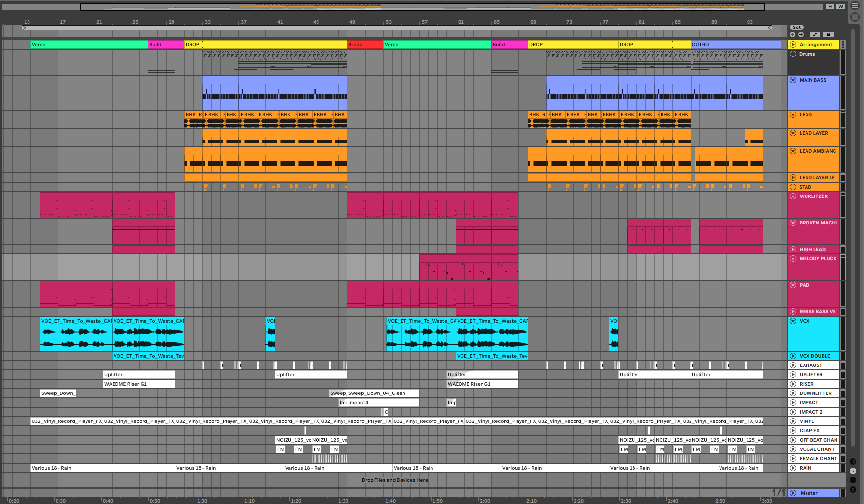Click the Drop Files and Devices Here area
The width and height of the screenshot is (864, 504).
click(395, 480)
